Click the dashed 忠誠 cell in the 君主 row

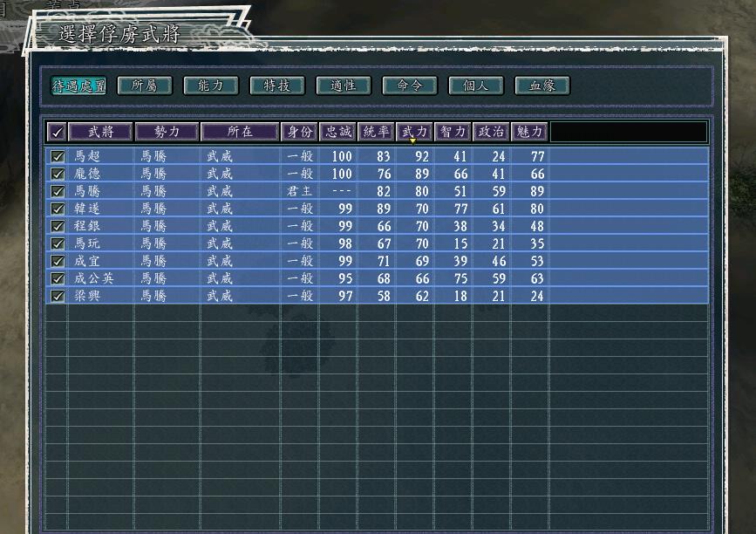pyautogui.click(x=342, y=191)
